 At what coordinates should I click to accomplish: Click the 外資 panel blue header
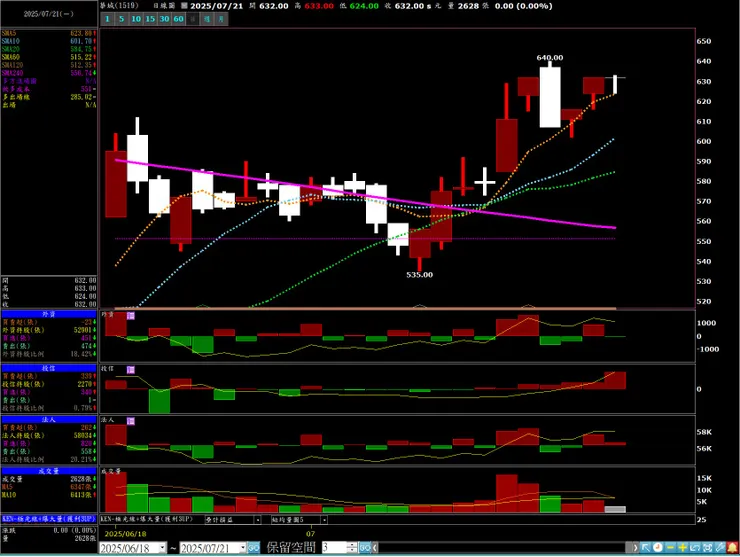[49, 314]
